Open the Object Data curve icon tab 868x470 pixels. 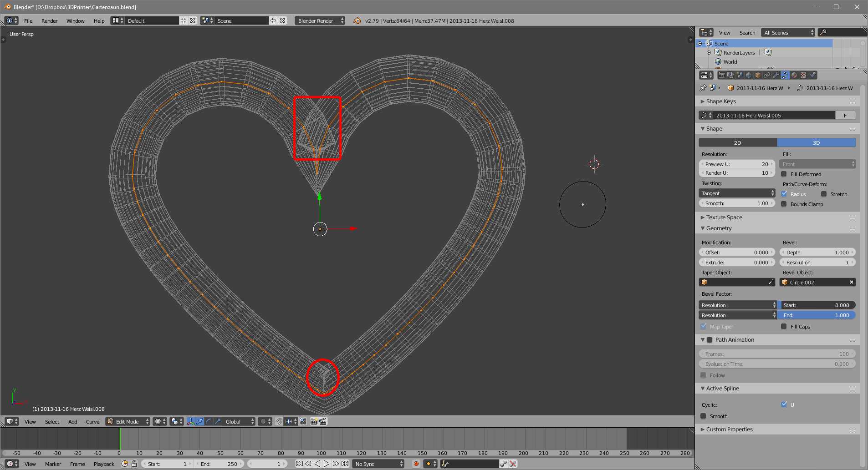tap(786, 75)
